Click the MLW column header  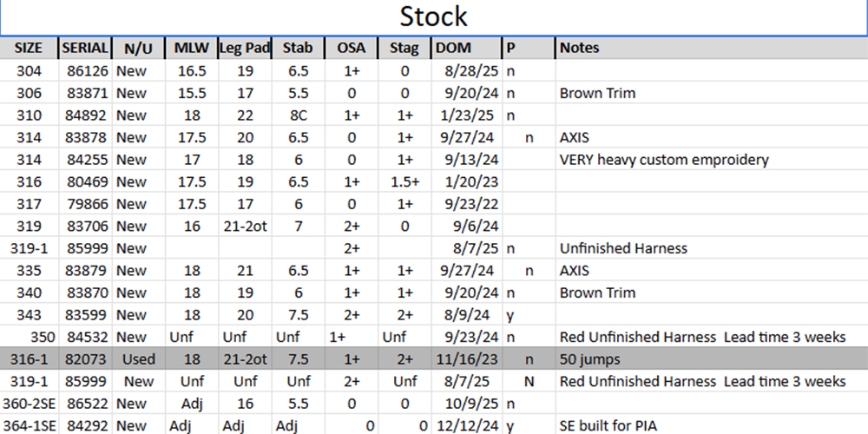pos(191,48)
